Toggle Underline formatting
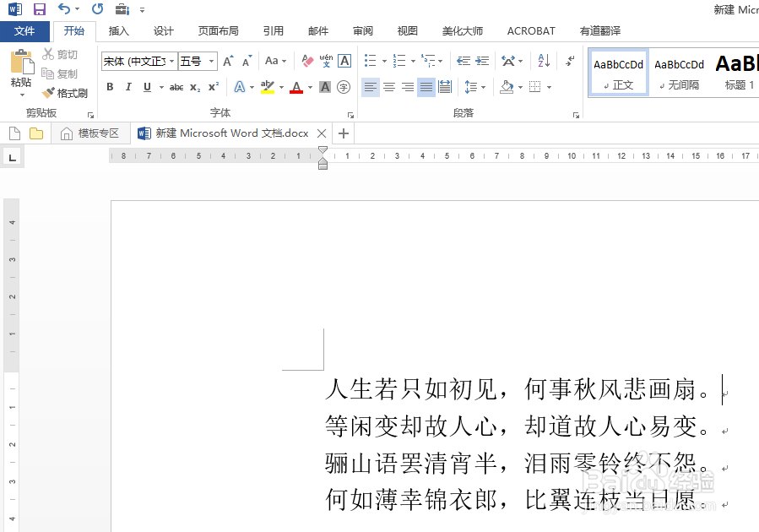 pyautogui.click(x=147, y=87)
